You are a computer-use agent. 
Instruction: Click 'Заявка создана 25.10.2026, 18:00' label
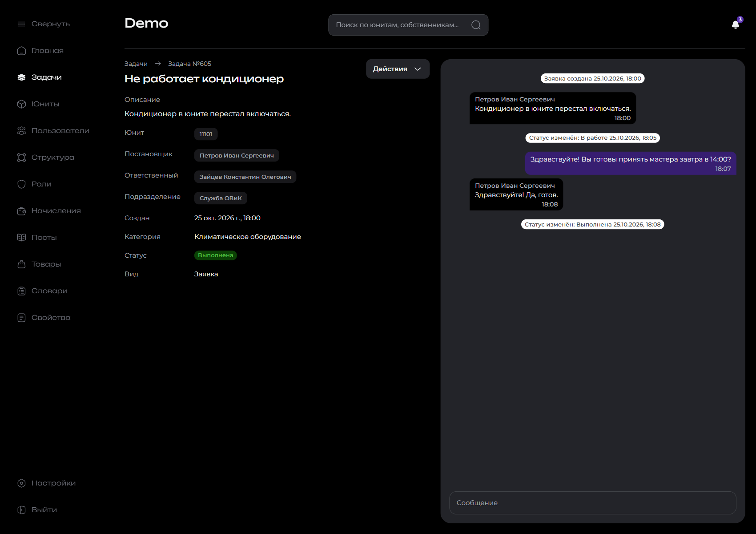pos(593,78)
